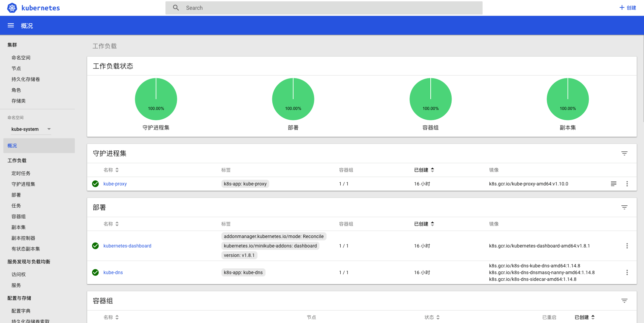Image resolution: width=644 pixels, height=323 pixels.
Task: Open 定时任务 in the sidebar
Action: click(21, 173)
